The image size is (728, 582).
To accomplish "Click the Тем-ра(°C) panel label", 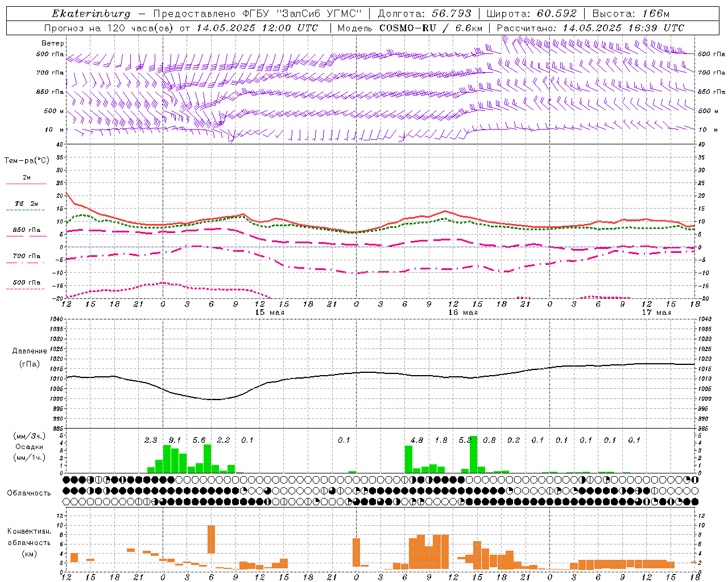I will click(x=27, y=160).
